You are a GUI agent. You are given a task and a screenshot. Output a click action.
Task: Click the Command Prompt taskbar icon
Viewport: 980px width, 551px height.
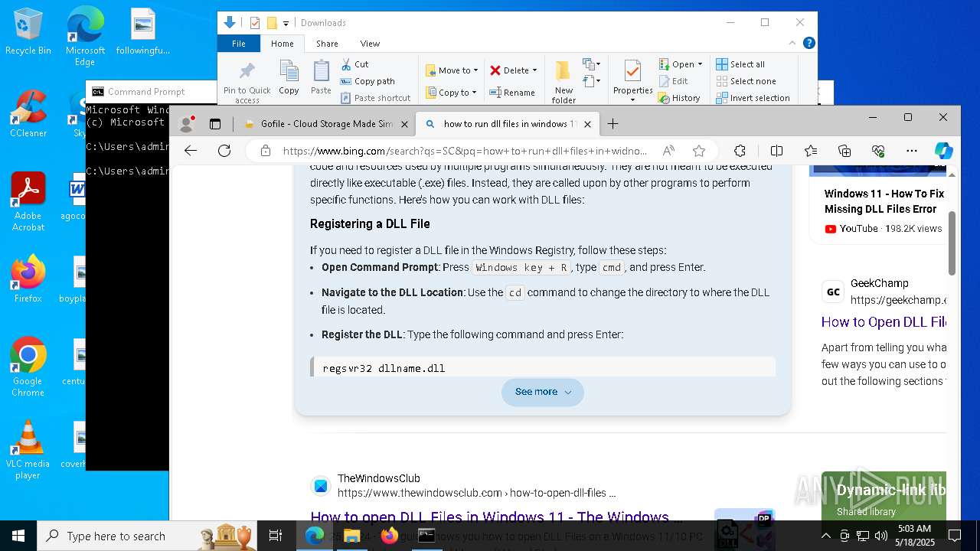click(x=426, y=536)
